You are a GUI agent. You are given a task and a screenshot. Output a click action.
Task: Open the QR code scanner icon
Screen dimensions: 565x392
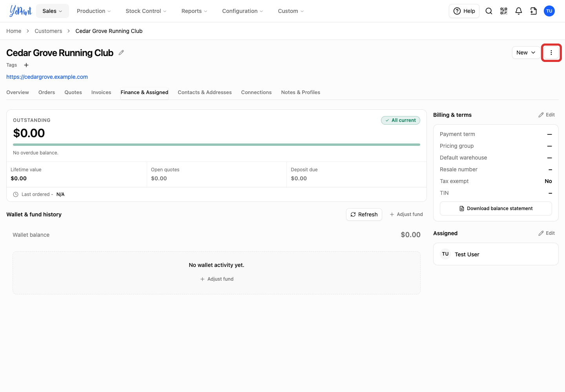click(504, 11)
